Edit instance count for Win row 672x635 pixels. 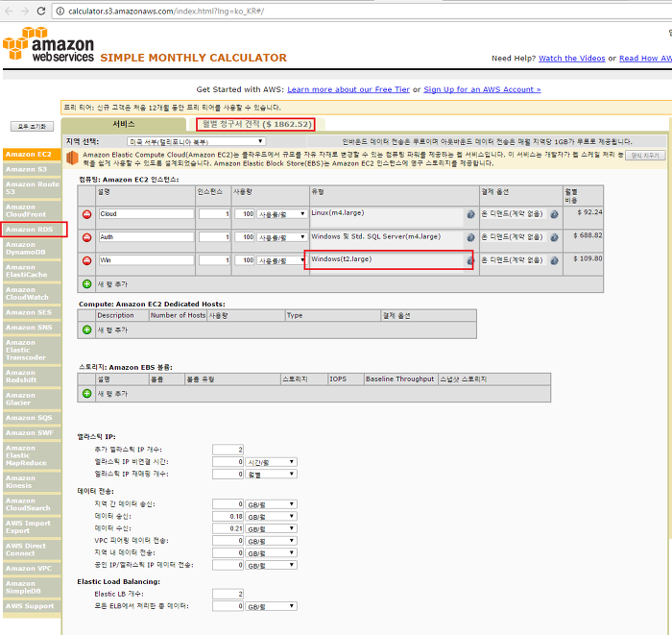point(215,260)
